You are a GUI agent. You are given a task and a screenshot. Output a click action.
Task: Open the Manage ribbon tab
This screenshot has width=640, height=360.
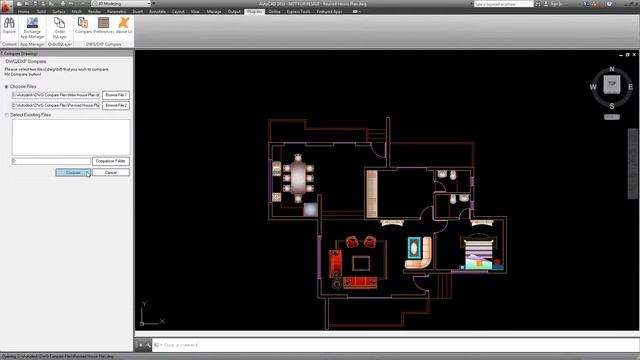click(x=213, y=11)
